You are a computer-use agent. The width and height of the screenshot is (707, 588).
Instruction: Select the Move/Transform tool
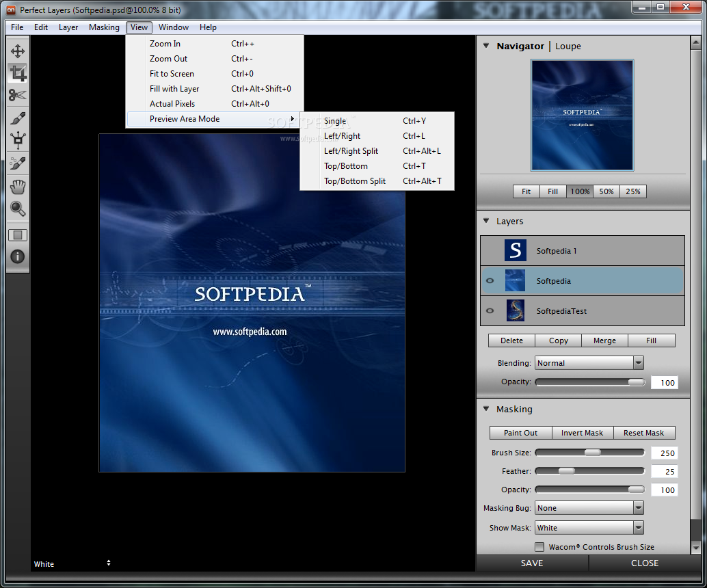[18, 51]
